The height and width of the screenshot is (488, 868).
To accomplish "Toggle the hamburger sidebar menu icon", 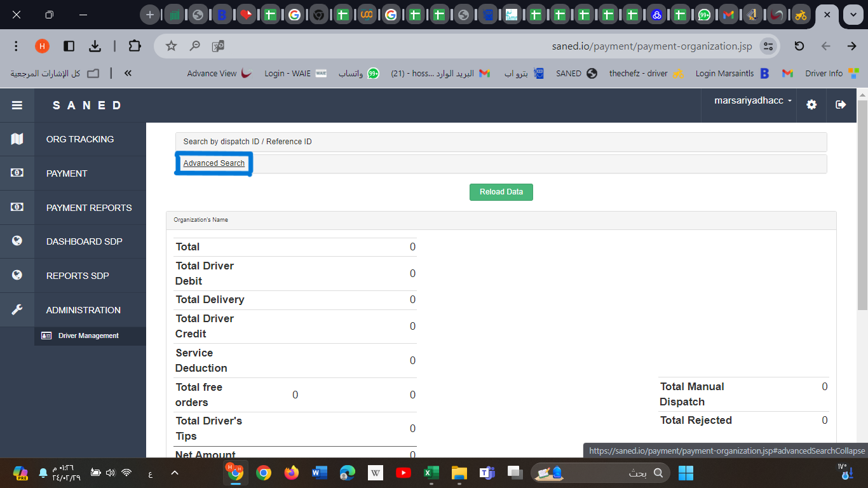I will 17,105.
